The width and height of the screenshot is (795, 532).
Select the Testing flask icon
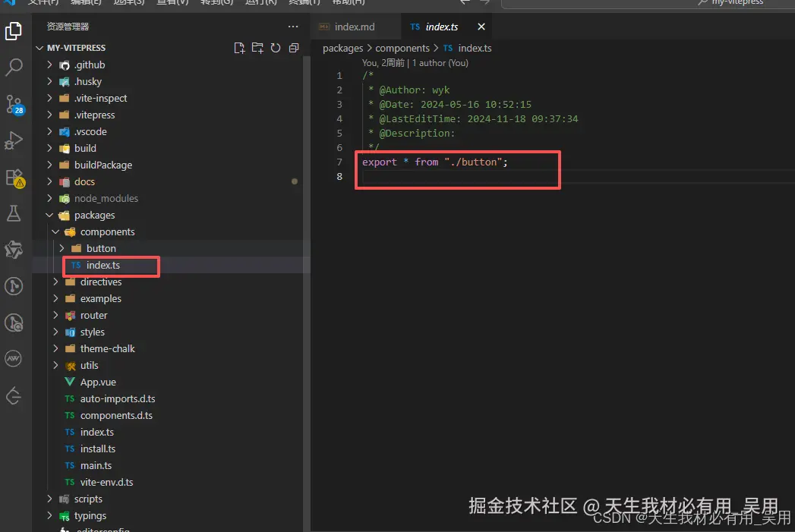point(14,212)
